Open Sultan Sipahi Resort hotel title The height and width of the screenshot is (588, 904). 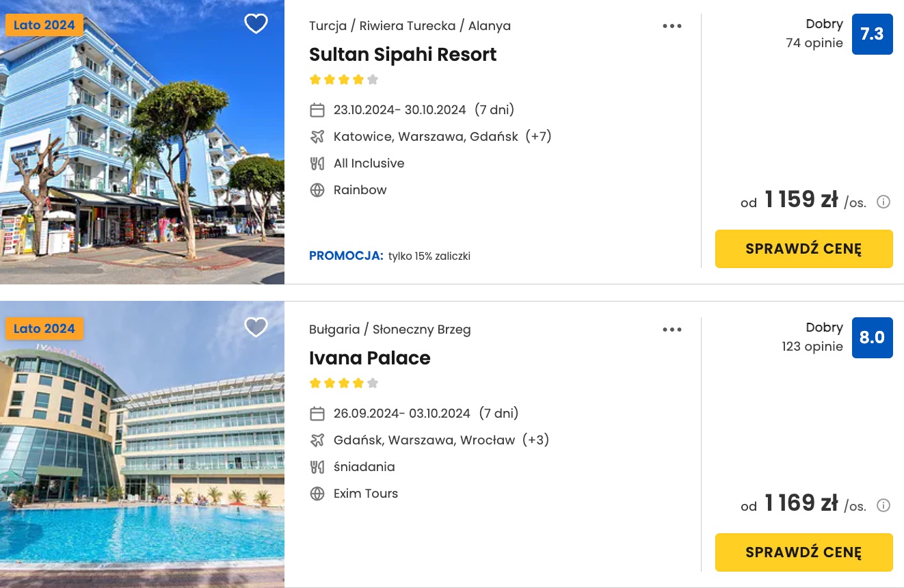[x=403, y=55]
